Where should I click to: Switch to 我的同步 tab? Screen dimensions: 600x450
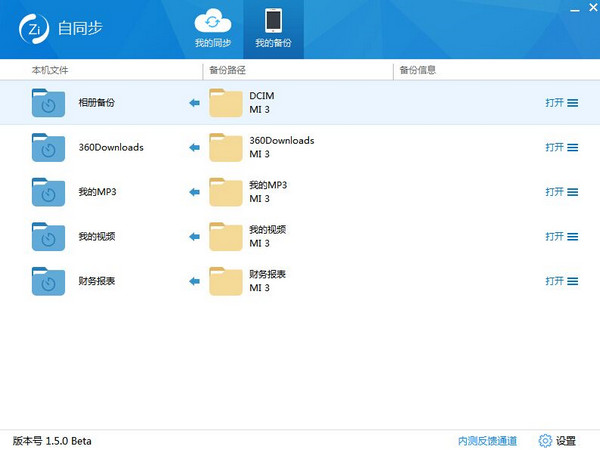click(213, 29)
